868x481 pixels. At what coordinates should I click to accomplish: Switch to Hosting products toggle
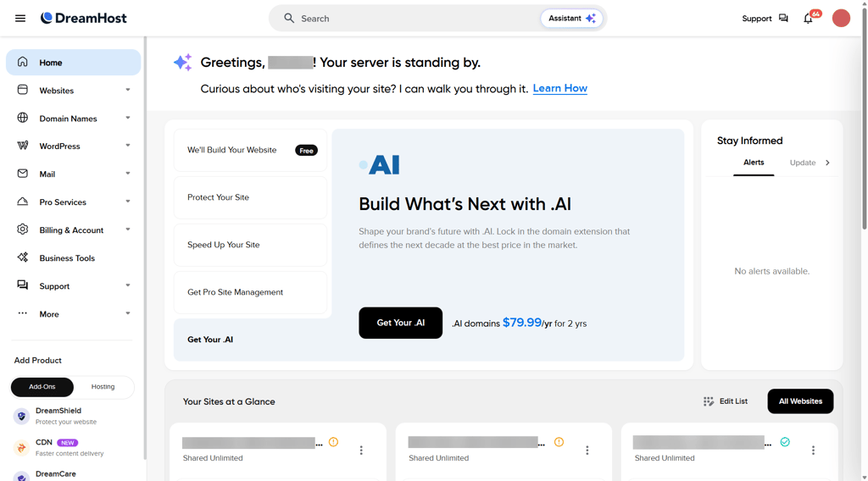[103, 387]
